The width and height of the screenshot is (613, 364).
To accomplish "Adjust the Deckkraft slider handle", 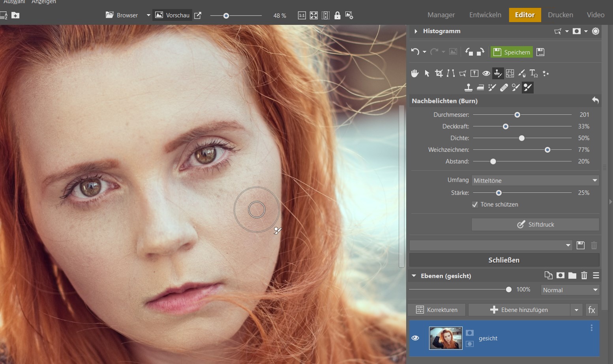I will tap(506, 127).
